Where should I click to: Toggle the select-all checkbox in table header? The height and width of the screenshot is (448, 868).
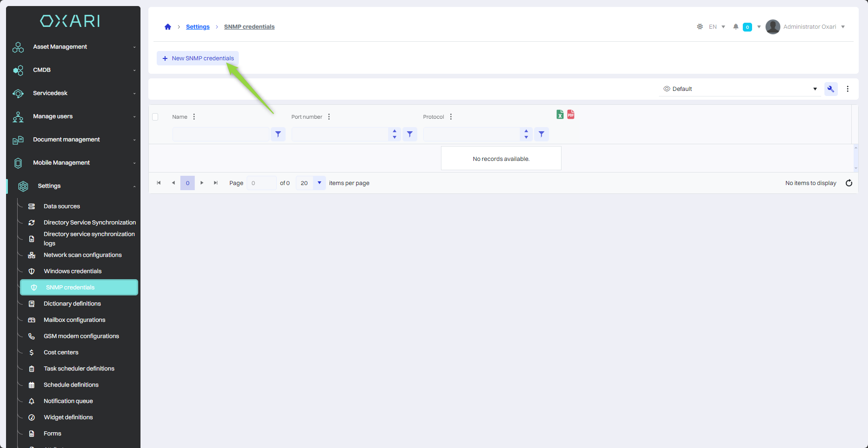point(155,117)
